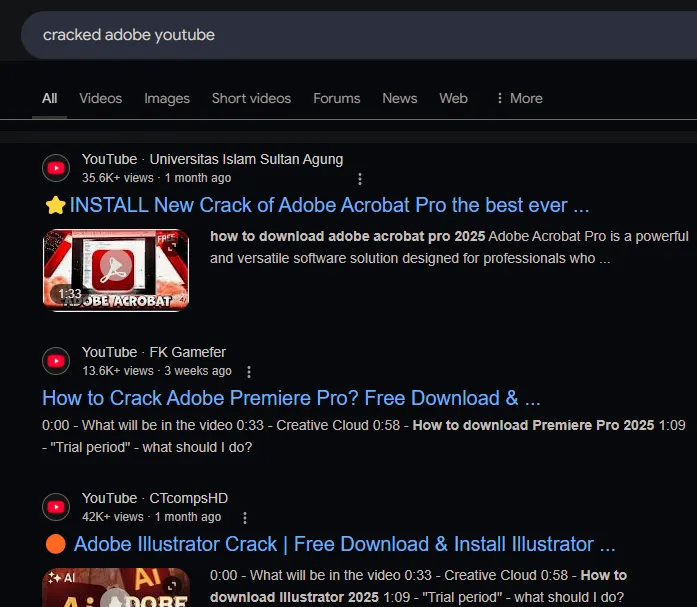Click the YouTube icon beside Universitas Islam Sultan Agung
The image size is (697, 607).
click(x=56, y=168)
